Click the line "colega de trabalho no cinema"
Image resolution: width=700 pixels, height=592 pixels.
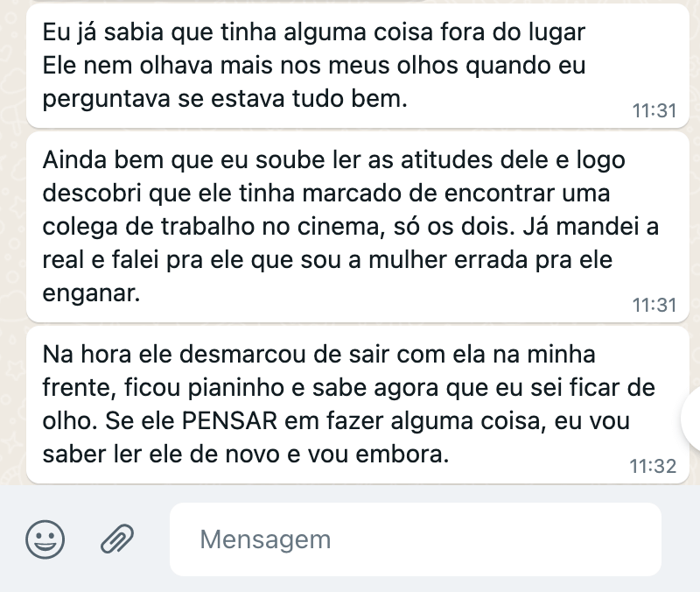point(351,227)
